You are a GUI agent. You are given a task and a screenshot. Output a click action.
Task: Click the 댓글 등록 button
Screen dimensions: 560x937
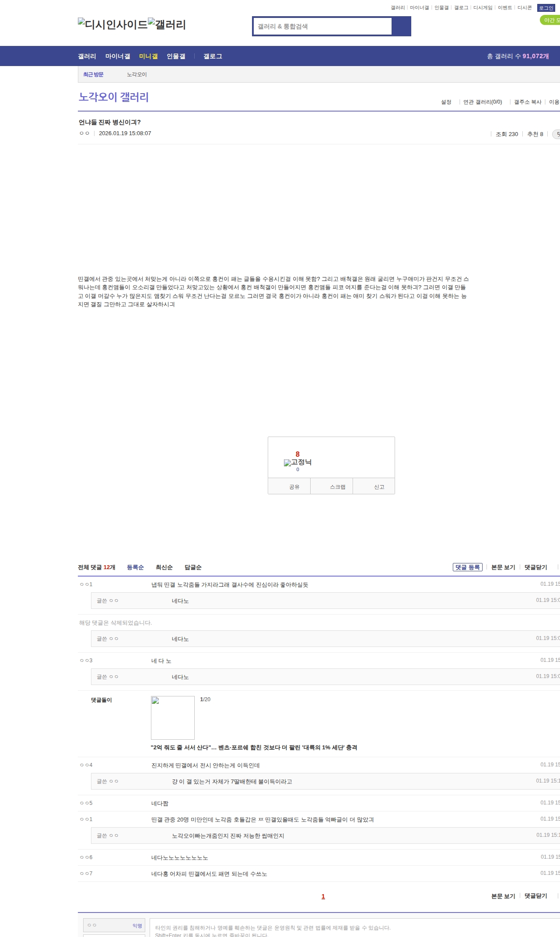pyautogui.click(x=467, y=567)
